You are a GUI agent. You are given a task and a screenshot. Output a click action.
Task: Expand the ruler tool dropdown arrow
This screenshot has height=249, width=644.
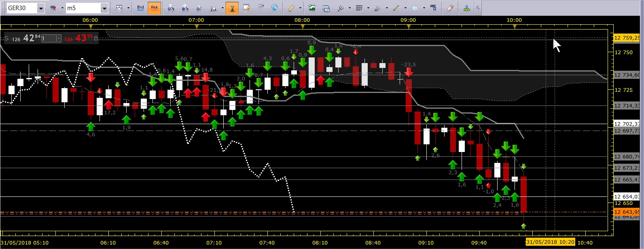(x=300, y=8)
